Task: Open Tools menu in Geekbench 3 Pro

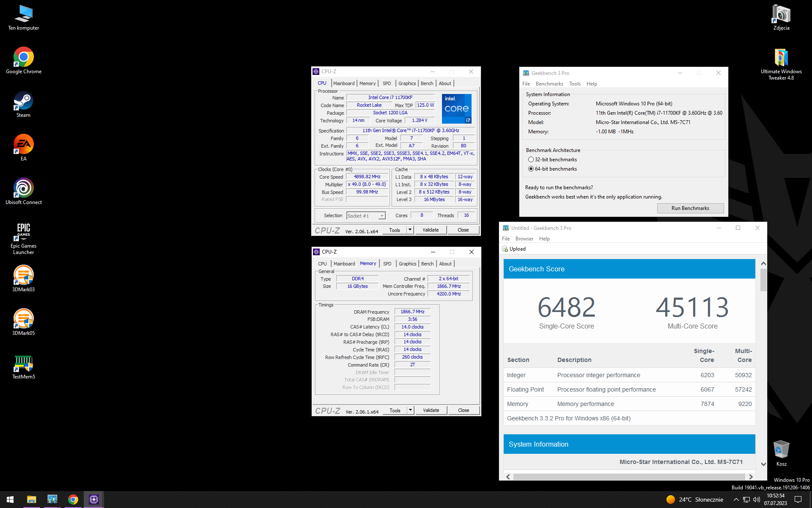Action: pyautogui.click(x=575, y=84)
